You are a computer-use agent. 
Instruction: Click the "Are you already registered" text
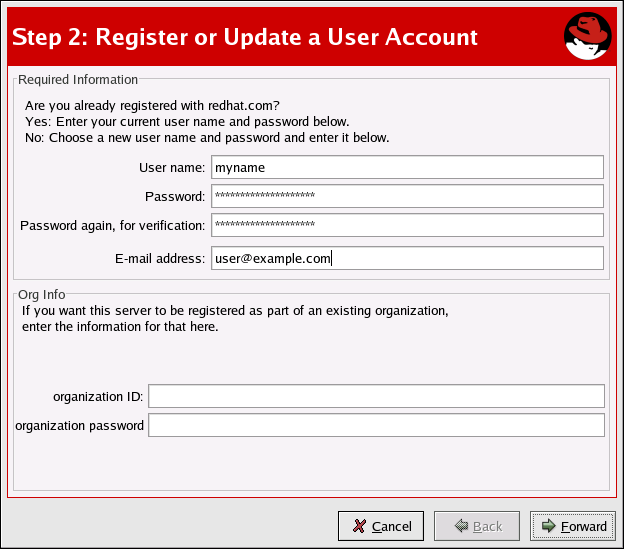coord(152,104)
